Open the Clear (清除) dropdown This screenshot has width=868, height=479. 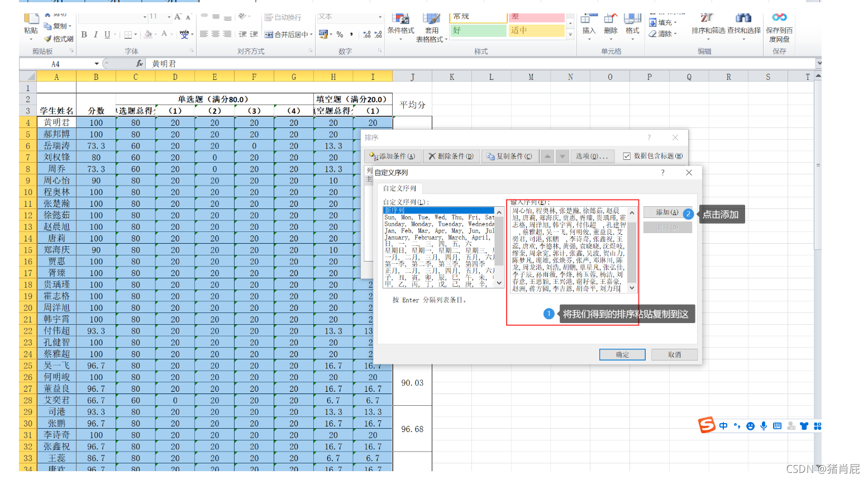[663, 34]
